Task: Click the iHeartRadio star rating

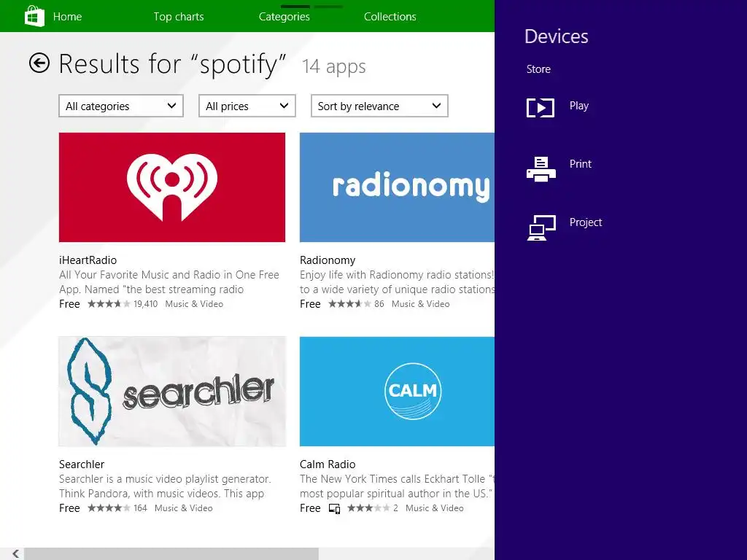Action: pos(109,304)
